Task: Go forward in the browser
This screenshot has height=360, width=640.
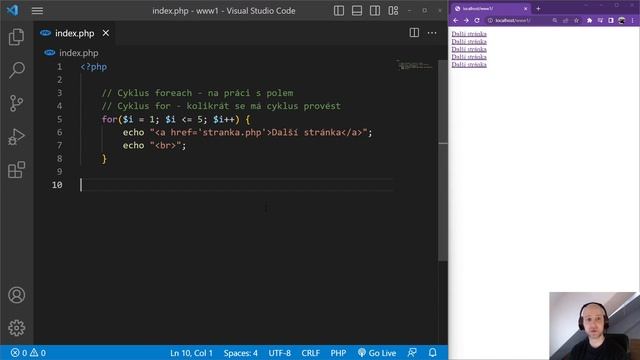Action: [x=466, y=20]
